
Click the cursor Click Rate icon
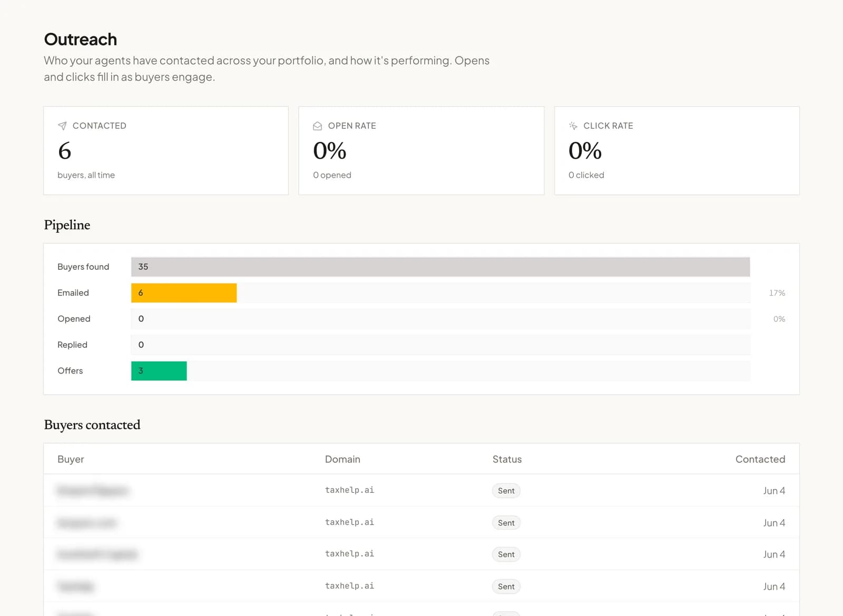point(573,126)
